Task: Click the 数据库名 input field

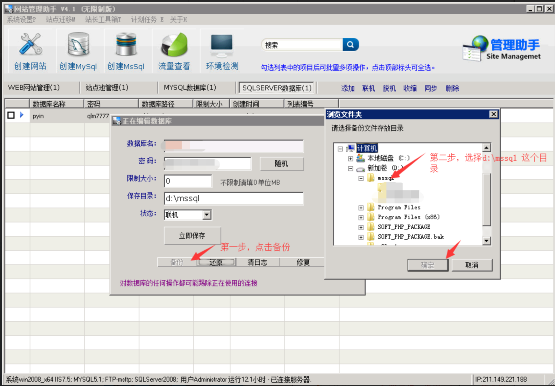Action: coord(234,146)
